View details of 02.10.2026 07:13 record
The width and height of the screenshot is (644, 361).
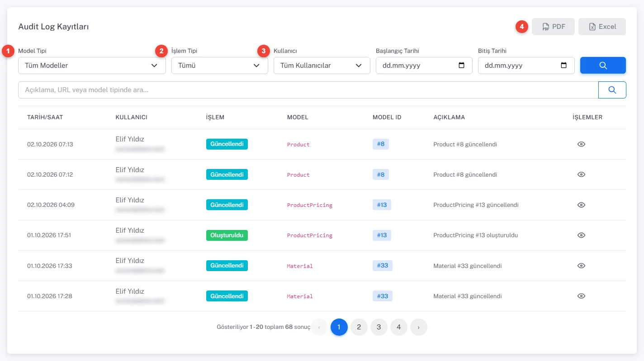[x=582, y=144]
